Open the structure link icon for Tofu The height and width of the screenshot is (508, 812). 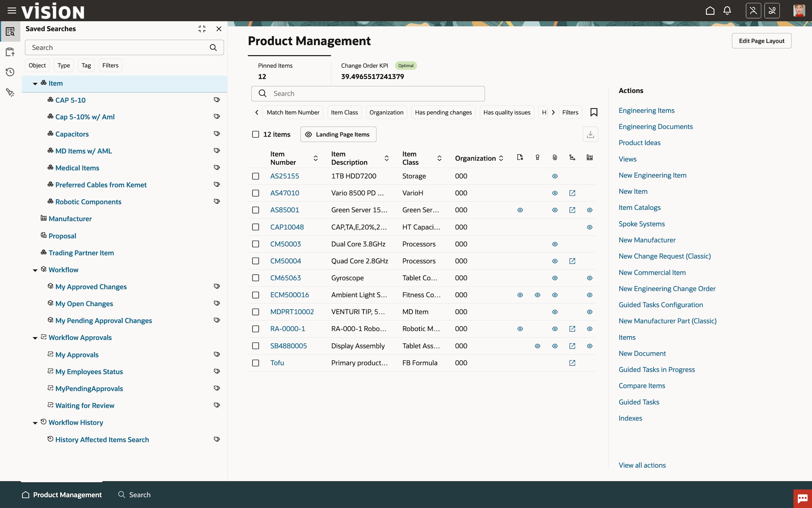pyautogui.click(x=572, y=363)
